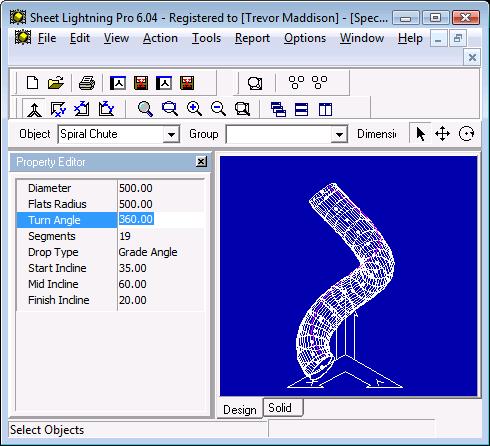Image resolution: width=490 pixels, height=446 pixels.
Task: Click the Mid Incline value 60.00
Action: point(133,284)
